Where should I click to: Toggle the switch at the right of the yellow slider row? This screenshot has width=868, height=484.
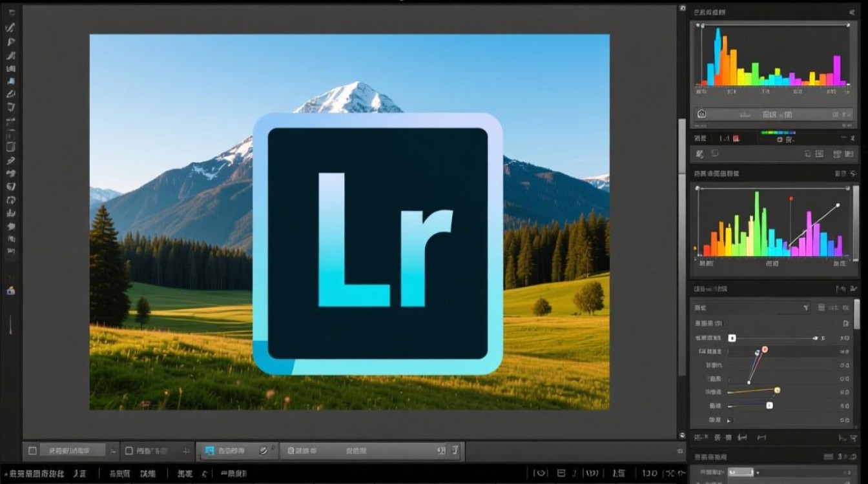point(845,392)
